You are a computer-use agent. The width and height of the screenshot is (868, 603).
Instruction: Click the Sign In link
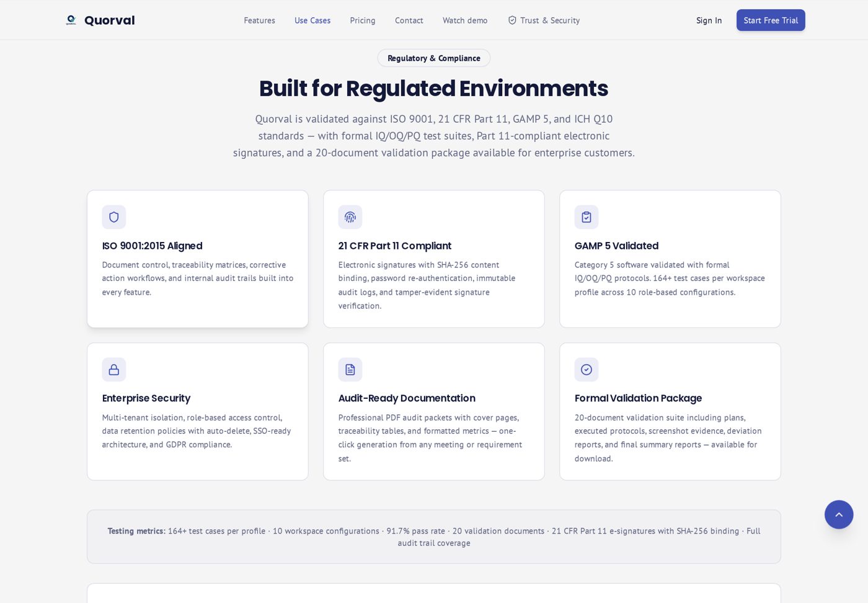(x=709, y=20)
